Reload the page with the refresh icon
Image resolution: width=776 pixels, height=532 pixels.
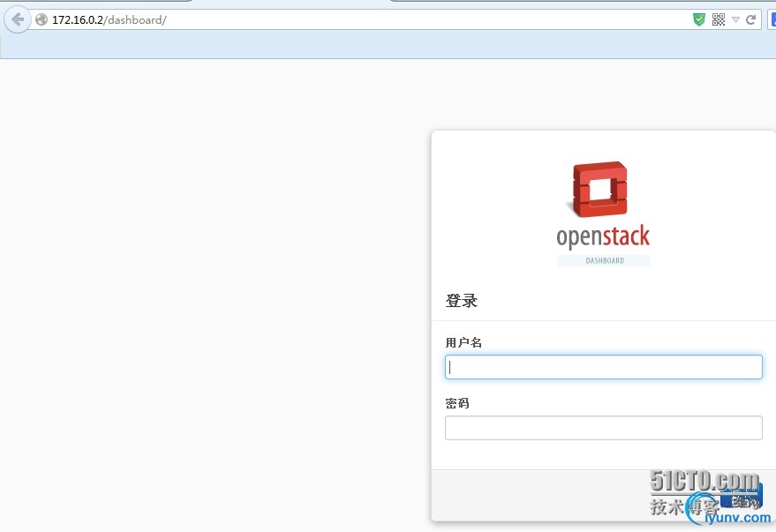tap(750, 19)
